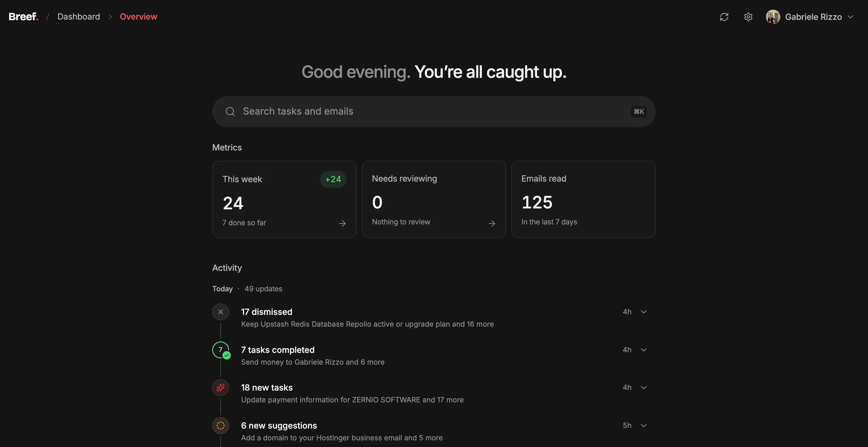The height and width of the screenshot is (447, 868).
Task: Click the '18 new tasks' title
Action: pyautogui.click(x=267, y=388)
